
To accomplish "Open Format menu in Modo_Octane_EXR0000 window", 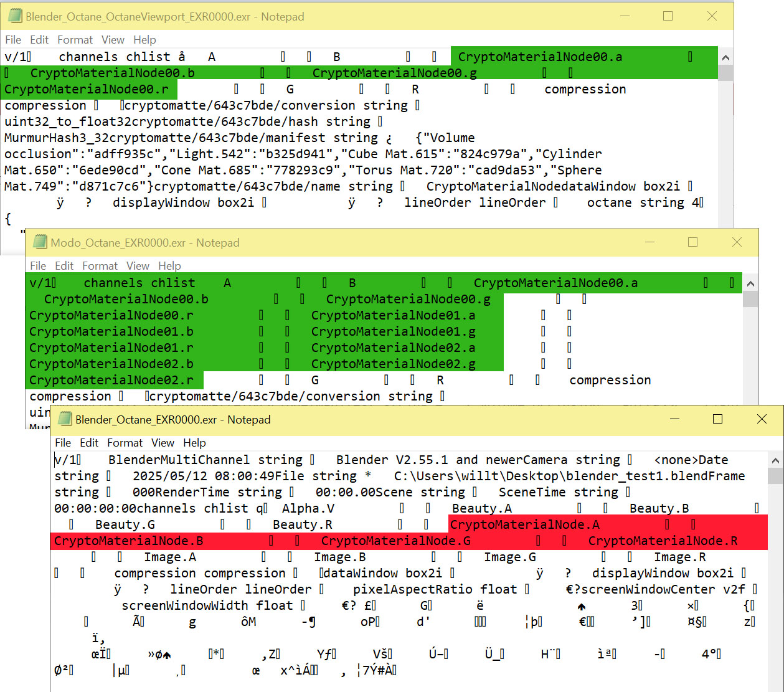I will tap(100, 266).
